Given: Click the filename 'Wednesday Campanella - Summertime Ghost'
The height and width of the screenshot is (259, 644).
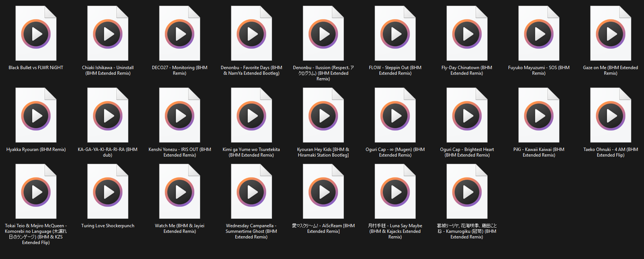Looking at the screenshot, I should [x=251, y=231].
